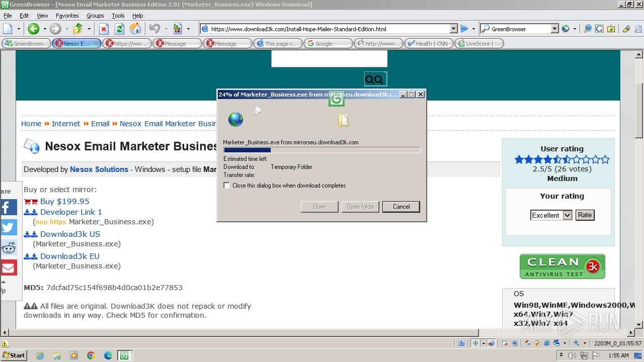644x362 pixels.
Task: Stop page loading with red X icon
Action: click(104, 29)
